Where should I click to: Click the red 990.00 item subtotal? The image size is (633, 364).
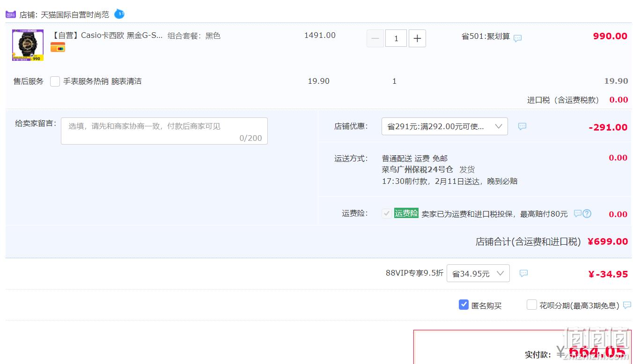pyautogui.click(x=610, y=36)
